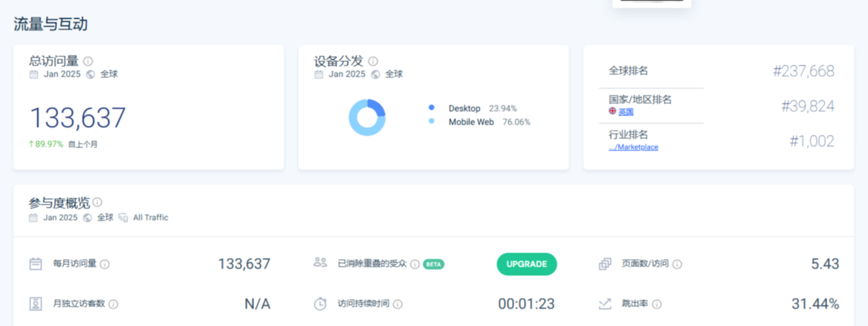
Task: Click the 每月访问量 calendar row icon
Action: [36, 264]
